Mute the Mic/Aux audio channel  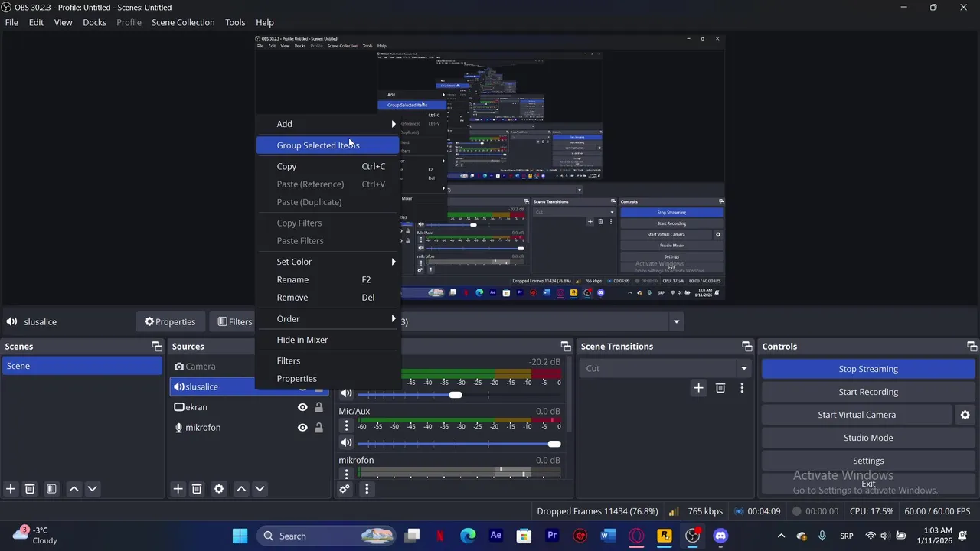click(347, 443)
